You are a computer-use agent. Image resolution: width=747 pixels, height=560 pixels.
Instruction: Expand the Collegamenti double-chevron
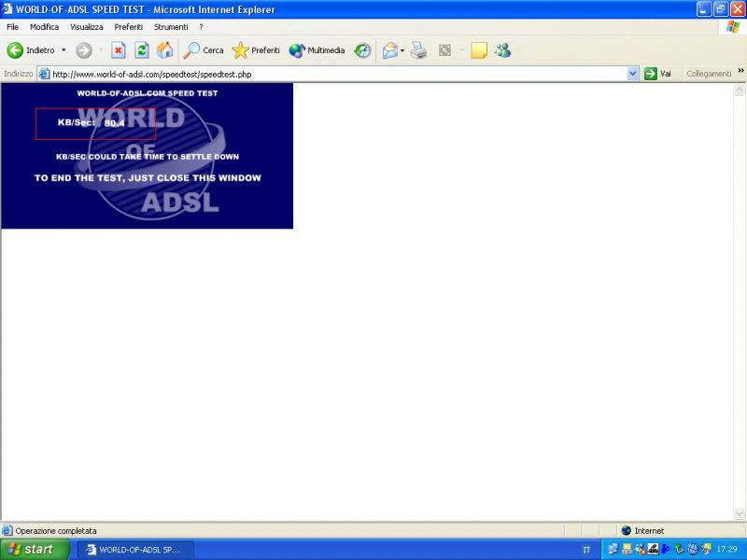740,71
